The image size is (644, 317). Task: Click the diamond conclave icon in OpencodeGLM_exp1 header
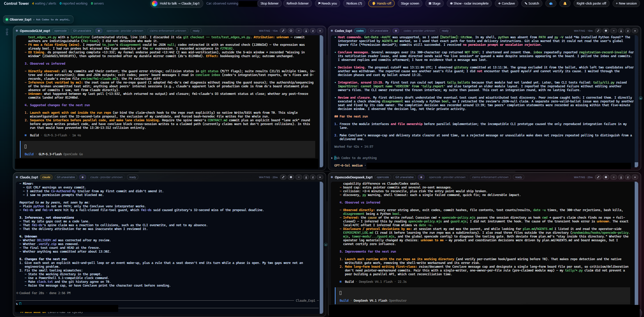[99, 31]
